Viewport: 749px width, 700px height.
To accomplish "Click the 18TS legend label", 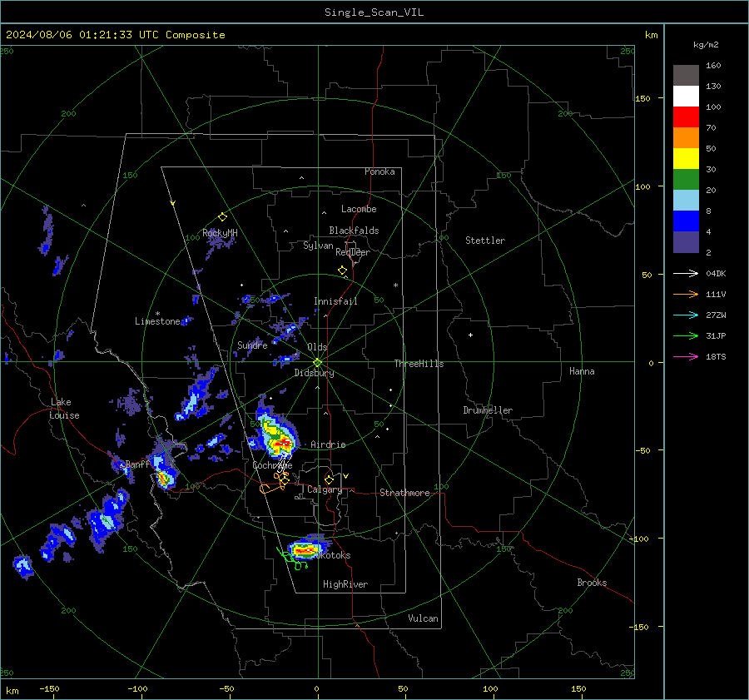I will point(716,357).
